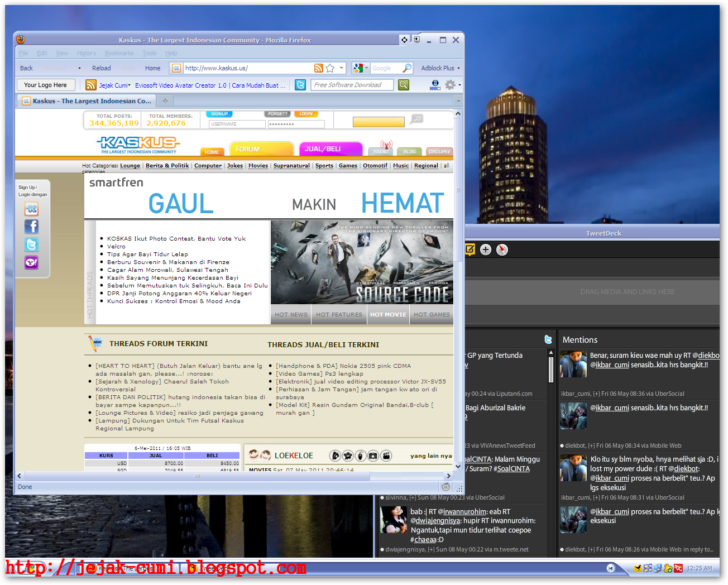The image size is (728, 585).
Task: Click the Source Code movie poster
Action: click(362, 262)
